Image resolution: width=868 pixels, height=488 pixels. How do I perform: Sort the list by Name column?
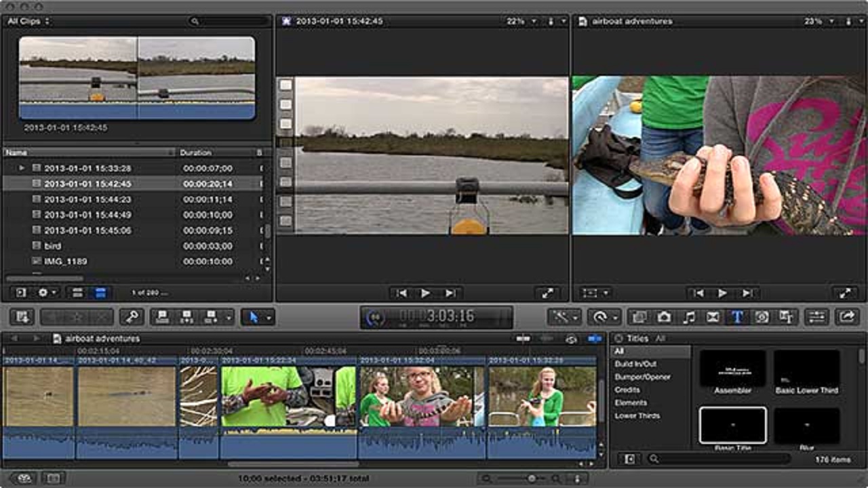point(90,152)
